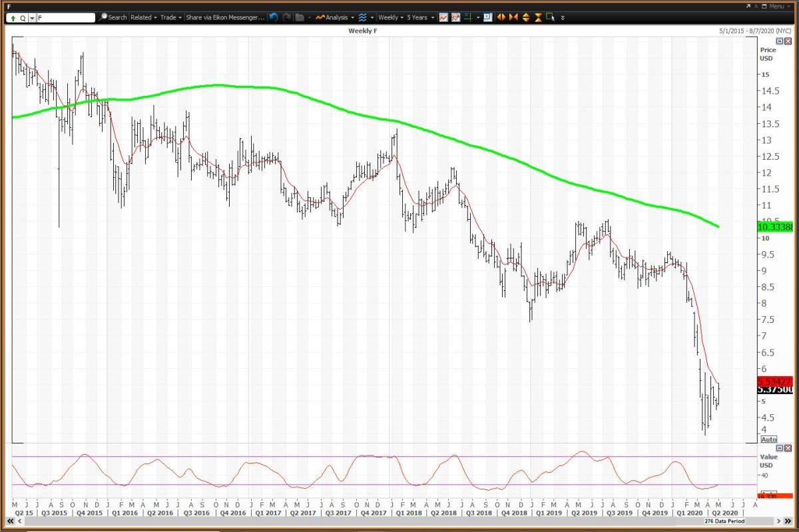This screenshot has height=532, width=799.
Task: Expand the Analysis dropdown
Action: click(x=336, y=17)
